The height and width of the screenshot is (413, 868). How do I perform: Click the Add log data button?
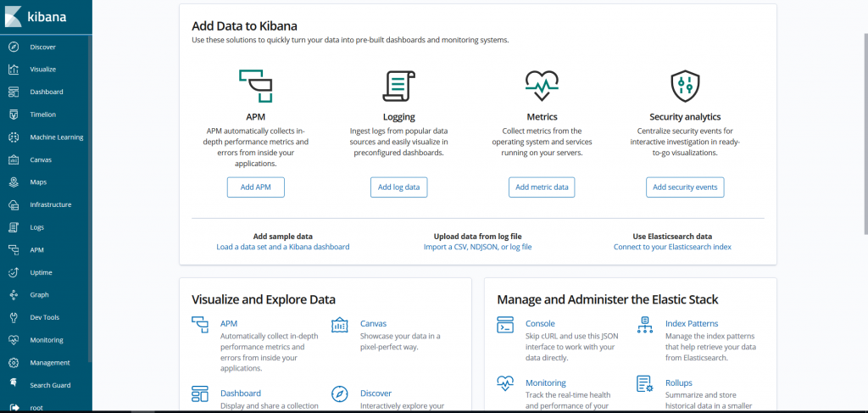tap(399, 187)
